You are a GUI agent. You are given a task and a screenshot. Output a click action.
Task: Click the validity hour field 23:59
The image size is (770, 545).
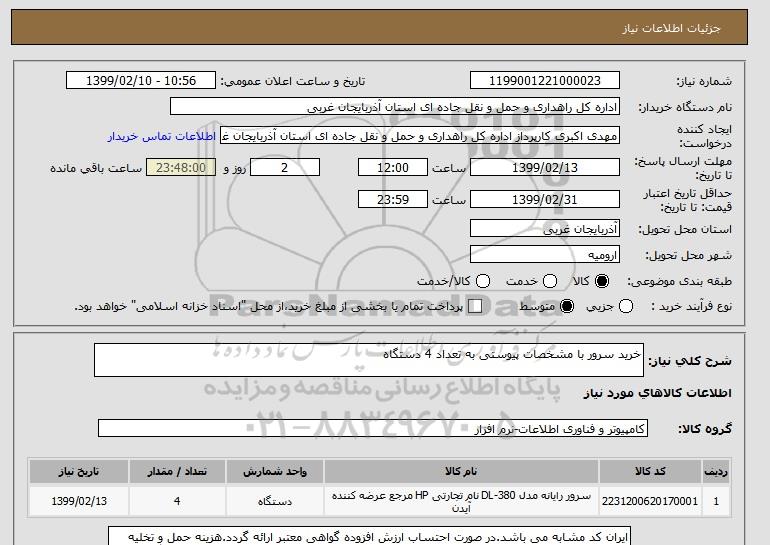coord(393,199)
